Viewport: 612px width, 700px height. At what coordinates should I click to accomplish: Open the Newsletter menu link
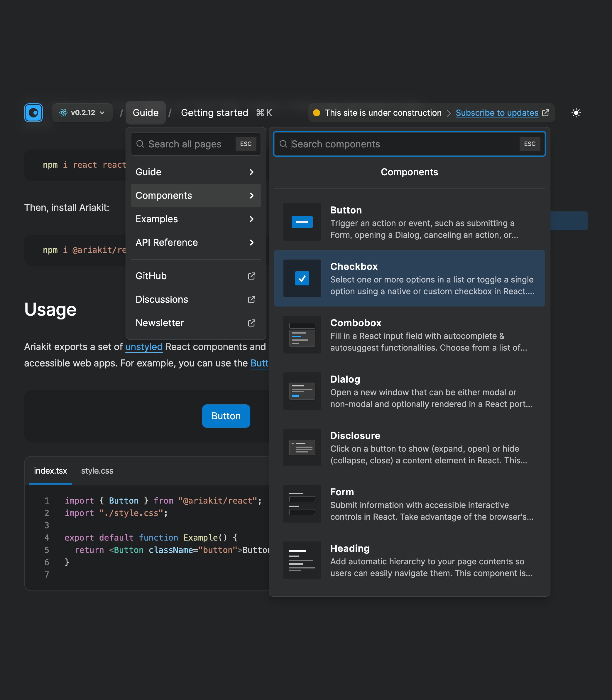196,323
